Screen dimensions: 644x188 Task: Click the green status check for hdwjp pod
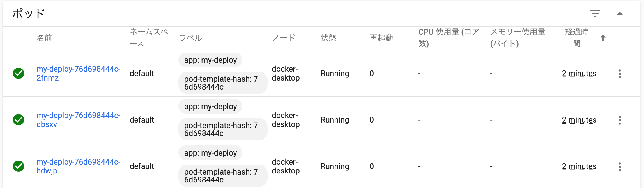(x=19, y=166)
